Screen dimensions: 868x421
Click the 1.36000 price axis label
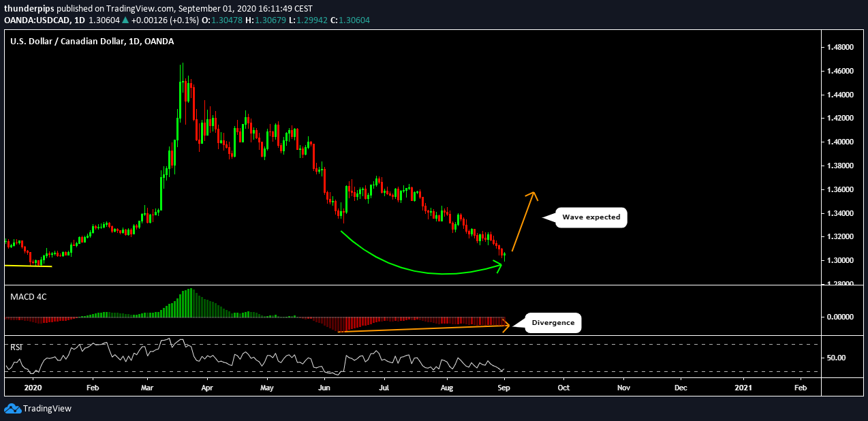click(841, 189)
